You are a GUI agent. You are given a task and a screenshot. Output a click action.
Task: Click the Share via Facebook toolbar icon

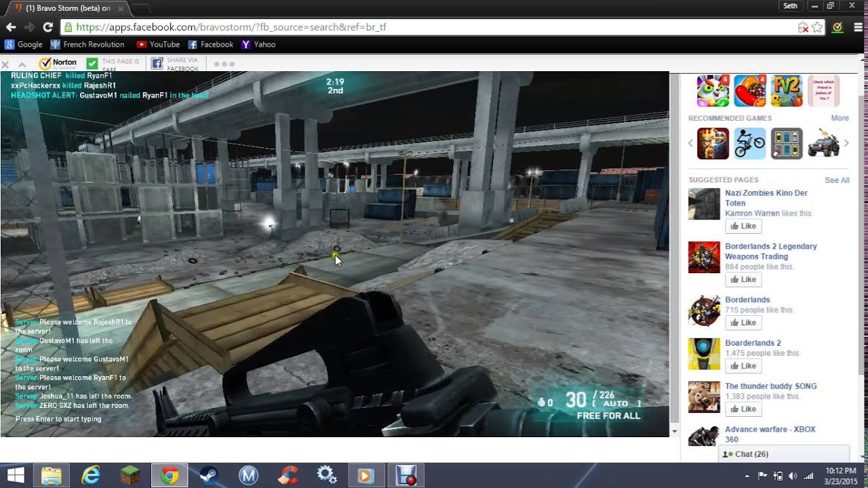[x=157, y=64]
